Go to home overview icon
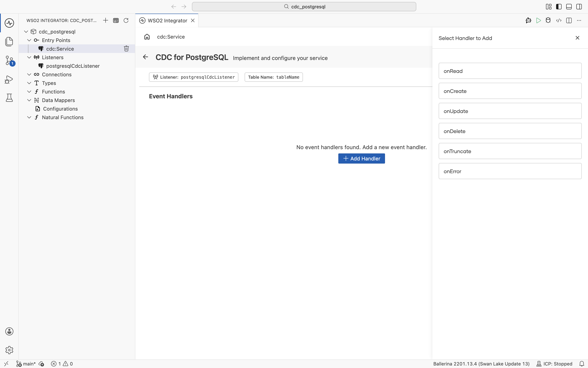This screenshot has height=368, width=588. [x=147, y=37]
